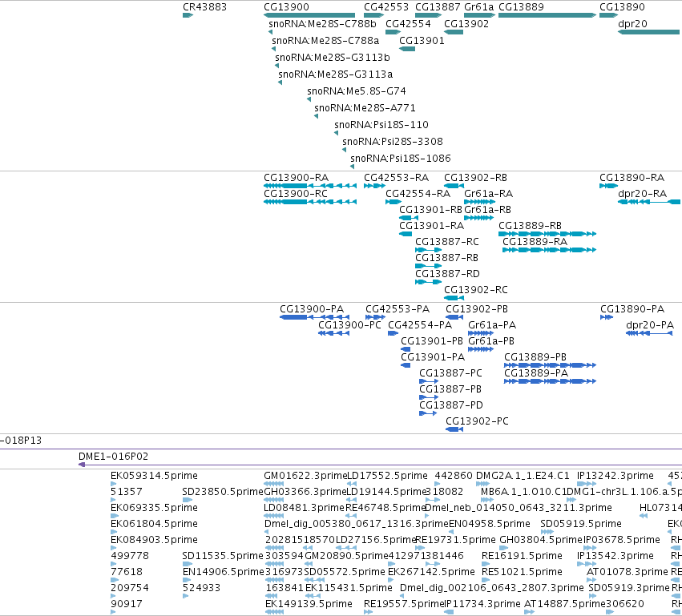Click transcript CG42553-RA

click(374, 186)
